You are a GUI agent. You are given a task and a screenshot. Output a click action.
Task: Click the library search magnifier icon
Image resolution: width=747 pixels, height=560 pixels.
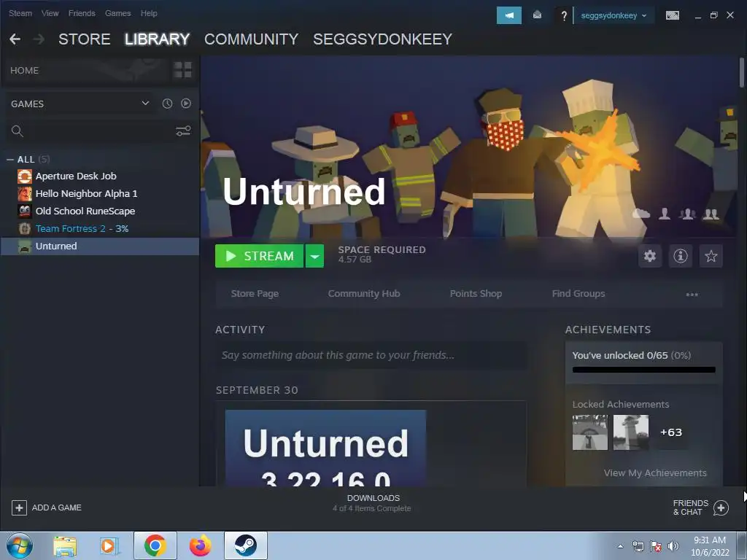point(18,131)
